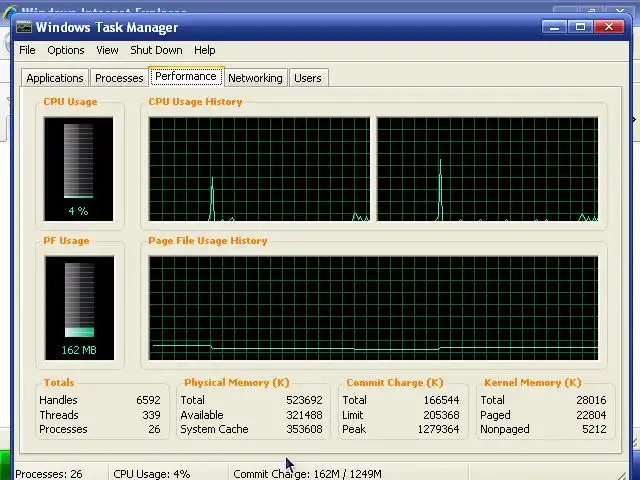640x480 pixels.
Task: Close the Windows Task Manager window
Action: pos(609,27)
